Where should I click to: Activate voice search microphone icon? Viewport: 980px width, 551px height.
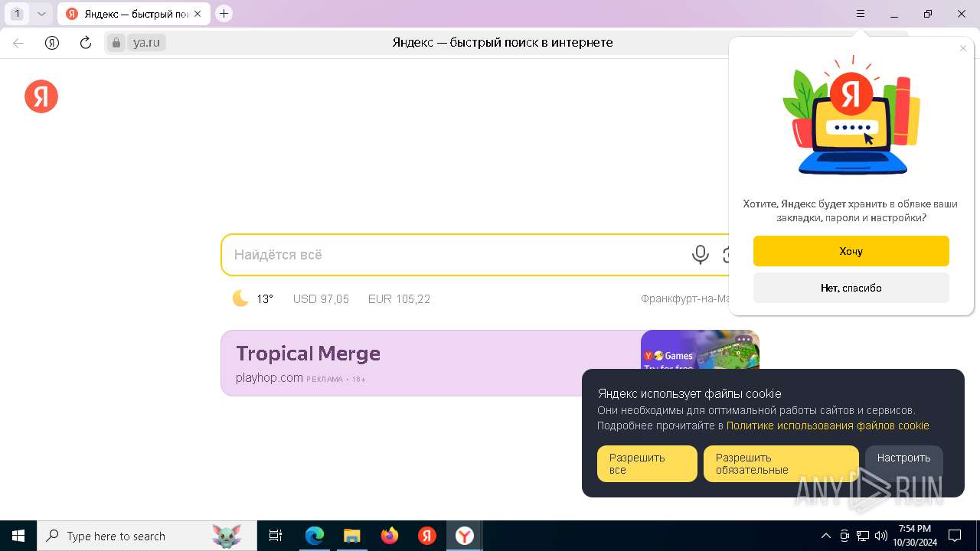700,255
